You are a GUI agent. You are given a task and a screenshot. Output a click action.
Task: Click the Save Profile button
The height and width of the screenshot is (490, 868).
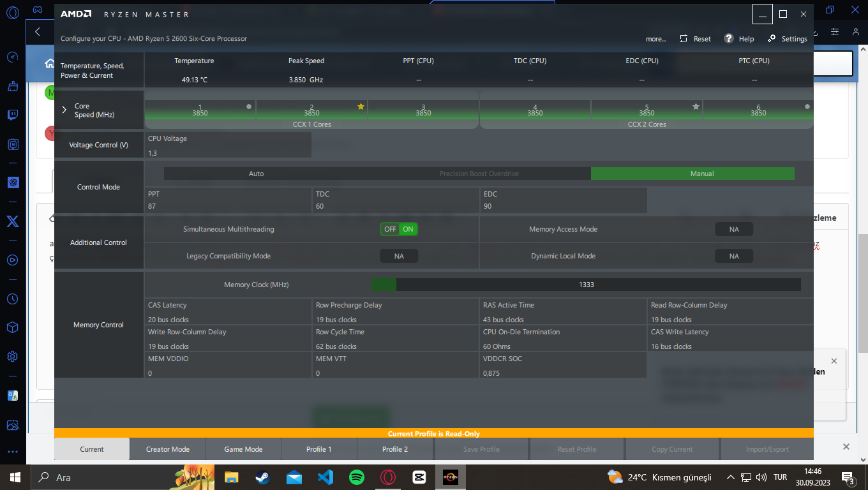[x=481, y=449]
